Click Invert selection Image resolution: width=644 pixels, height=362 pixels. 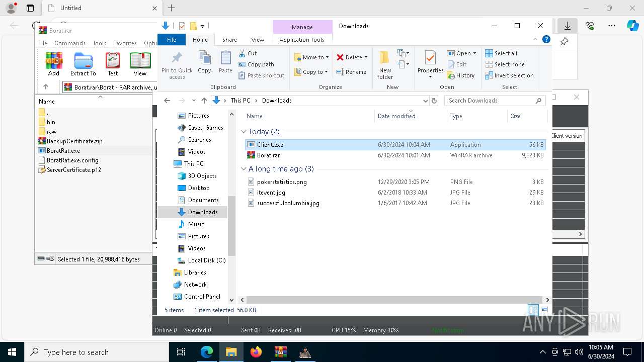point(509,75)
